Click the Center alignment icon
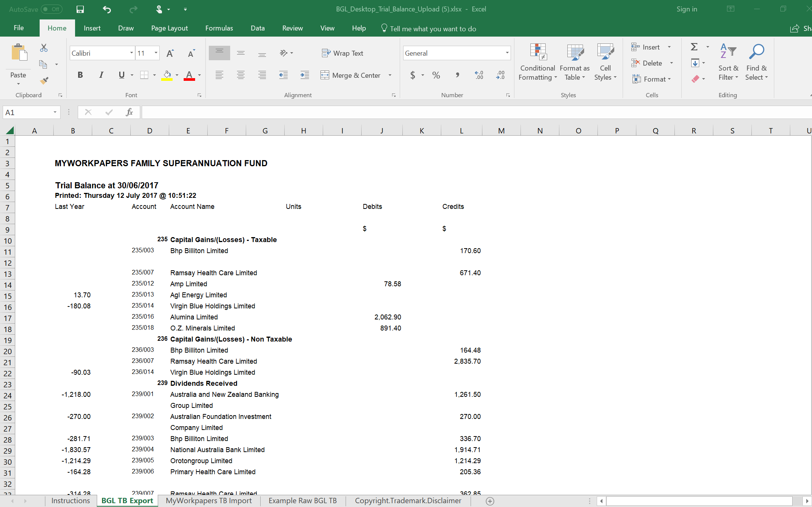 [x=240, y=75]
